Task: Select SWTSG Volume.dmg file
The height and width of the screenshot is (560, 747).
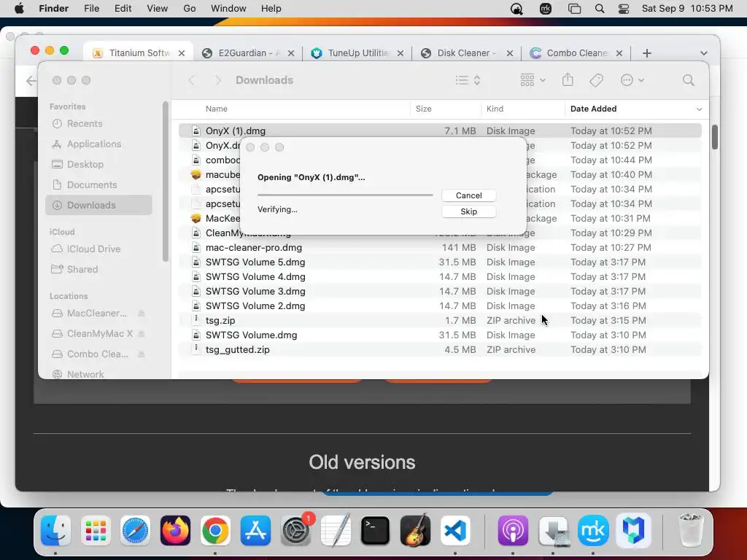Action: (x=440, y=335)
